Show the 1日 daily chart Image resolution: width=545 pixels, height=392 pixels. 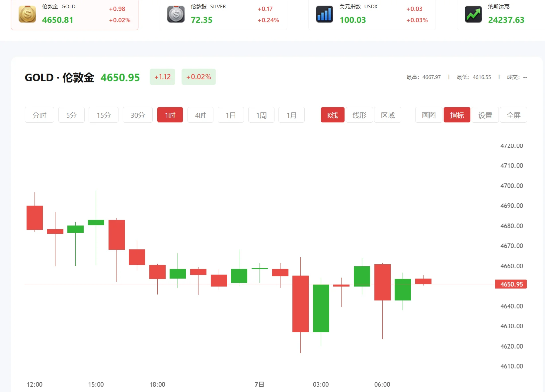coord(231,115)
